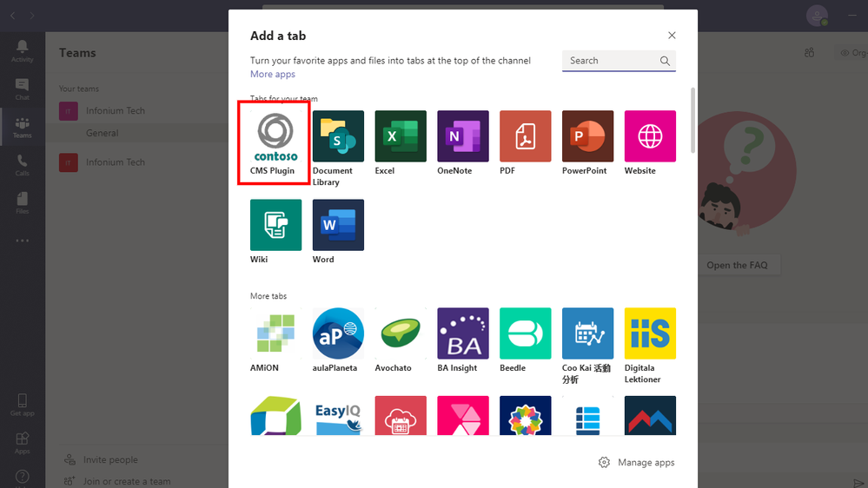
Task: Choose the EasyIQ app tile
Action: pyautogui.click(x=338, y=416)
